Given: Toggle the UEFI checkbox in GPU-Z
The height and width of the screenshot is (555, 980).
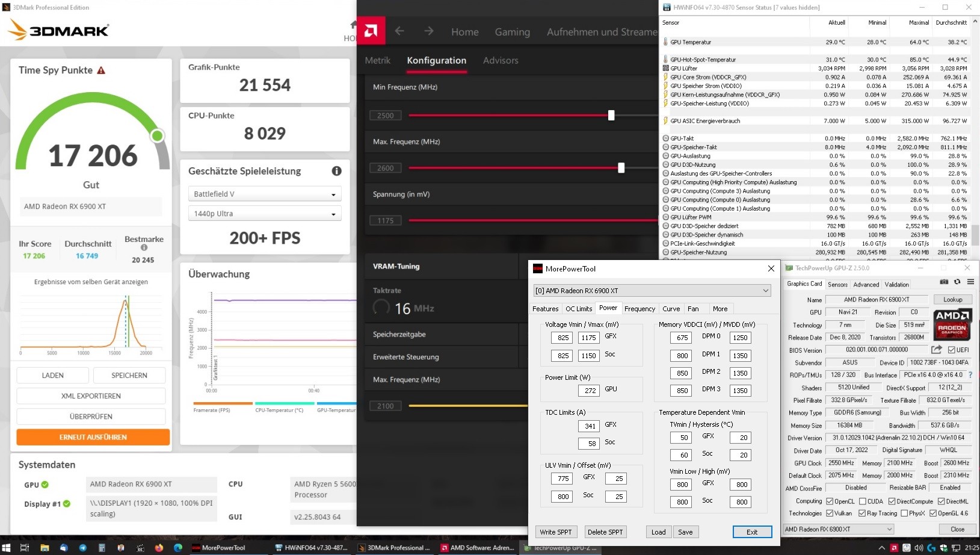Looking at the screenshot, I should pyautogui.click(x=951, y=350).
